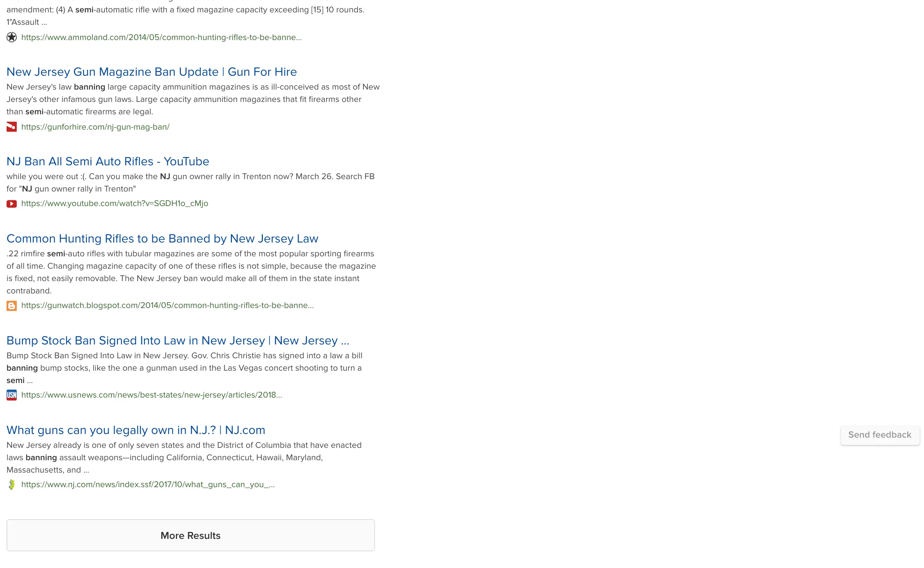The height and width of the screenshot is (568, 924).
Task: Click the youtube.com watch URL
Action: click(x=115, y=203)
